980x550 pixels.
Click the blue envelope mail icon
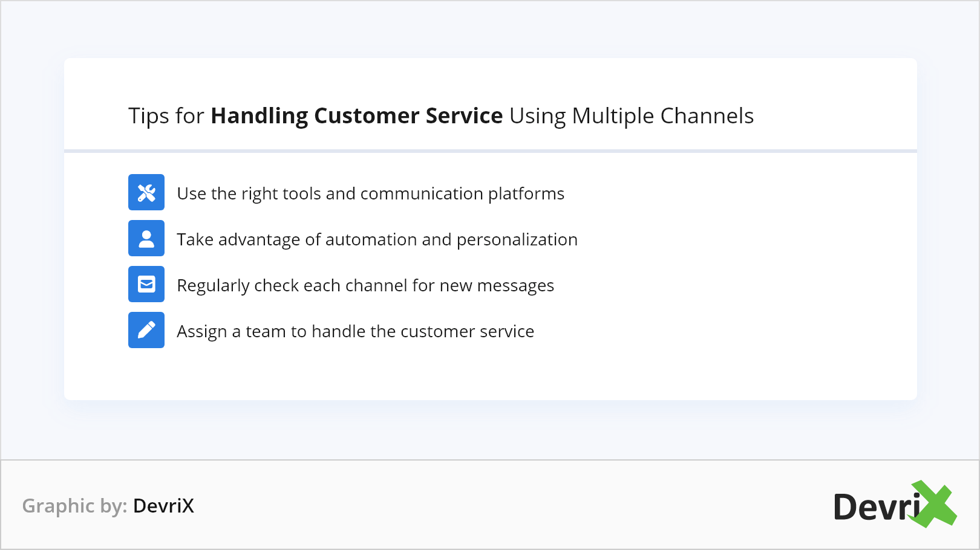(146, 284)
